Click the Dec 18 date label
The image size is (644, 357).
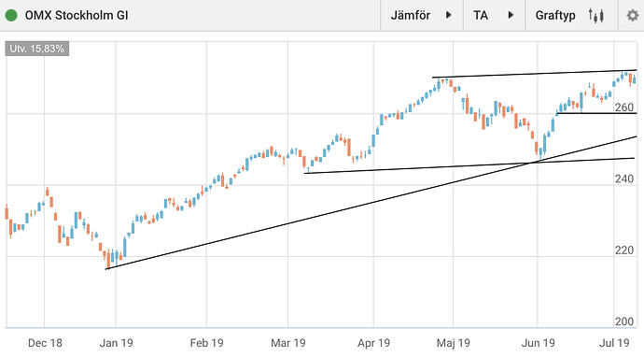[45, 343]
